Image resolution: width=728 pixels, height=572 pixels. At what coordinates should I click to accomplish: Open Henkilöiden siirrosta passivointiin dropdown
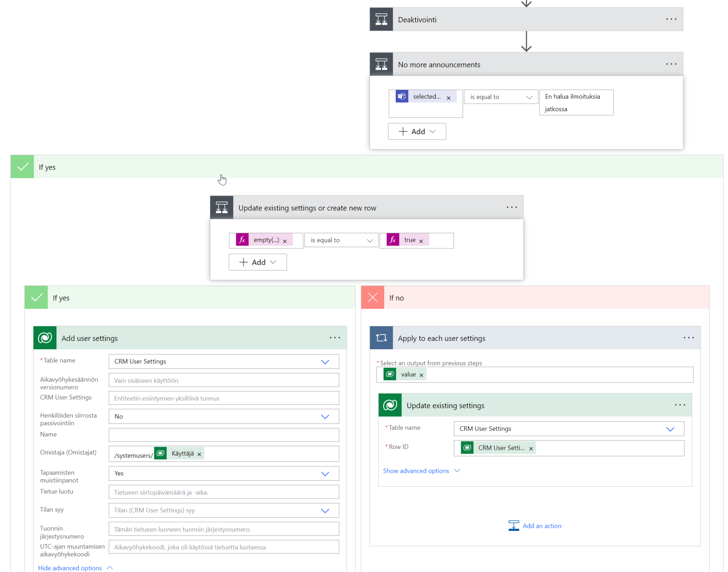224,416
